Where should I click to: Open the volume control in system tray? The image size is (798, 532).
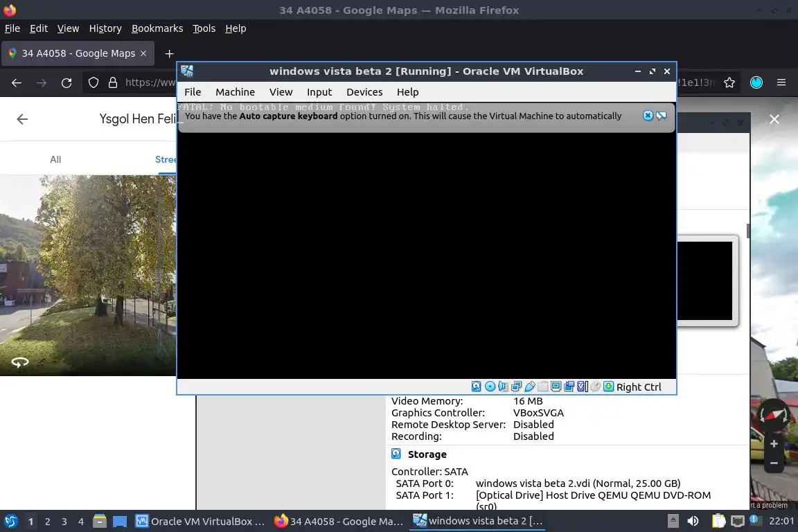[693, 521]
